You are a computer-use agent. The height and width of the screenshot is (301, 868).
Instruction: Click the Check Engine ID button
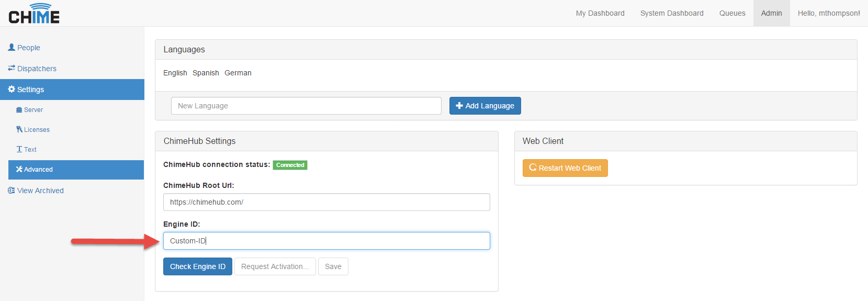198,266
